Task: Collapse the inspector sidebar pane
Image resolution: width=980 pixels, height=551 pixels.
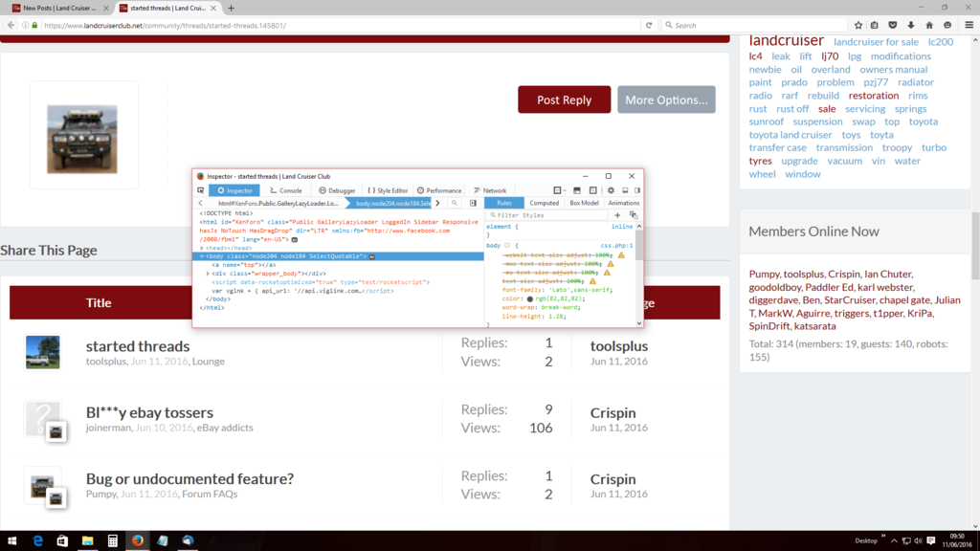Action: pos(473,203)
